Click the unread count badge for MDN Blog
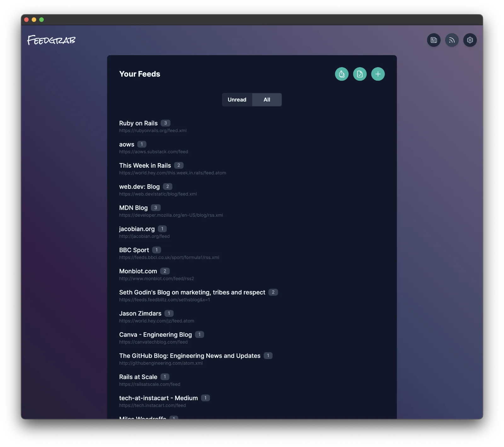The height and width of the screenshot is (447, 504). pyautogui.click(x=156, y=207)
